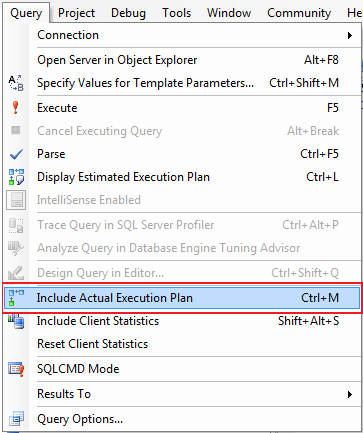Expand the Results To submenu arrow

click(x=350, y=394)
